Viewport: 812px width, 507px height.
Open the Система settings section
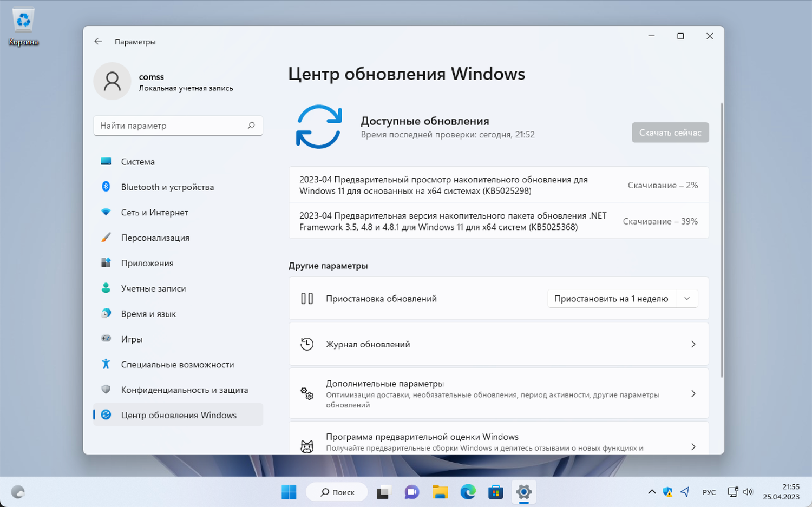(178, 162)
